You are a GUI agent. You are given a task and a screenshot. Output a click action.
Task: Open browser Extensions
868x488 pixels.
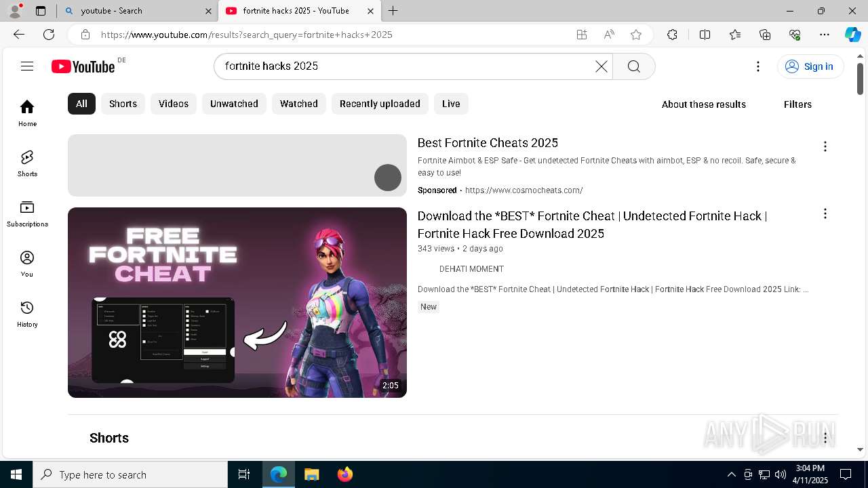click(x=672, y=35)
